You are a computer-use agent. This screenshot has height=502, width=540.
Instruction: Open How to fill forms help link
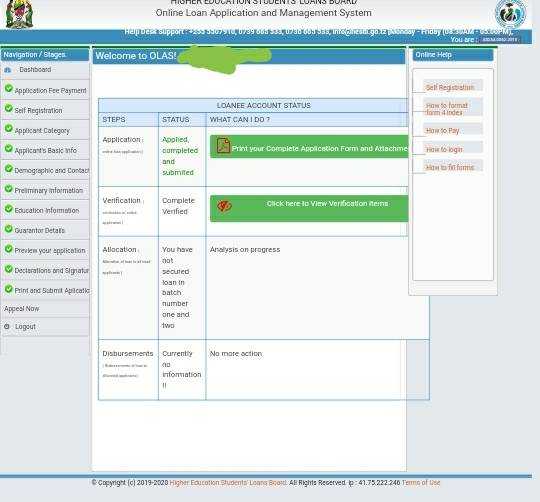coord(450,167)
